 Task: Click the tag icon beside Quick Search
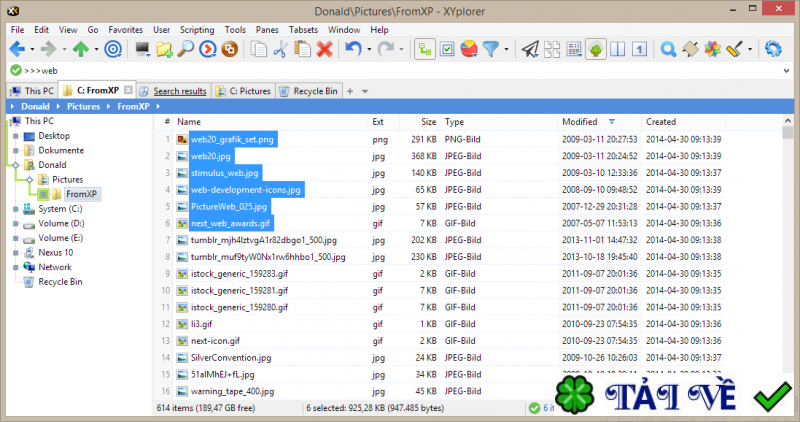[x=690, y=49]
